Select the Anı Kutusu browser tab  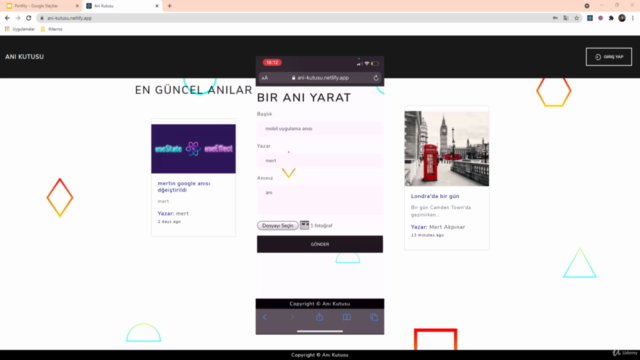coord(122,6)
